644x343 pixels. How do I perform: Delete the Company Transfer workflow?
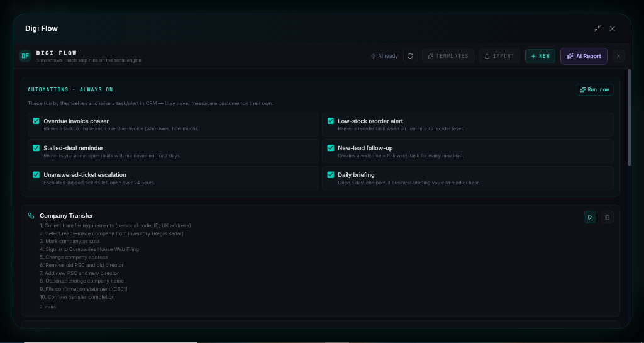(607, 217)
